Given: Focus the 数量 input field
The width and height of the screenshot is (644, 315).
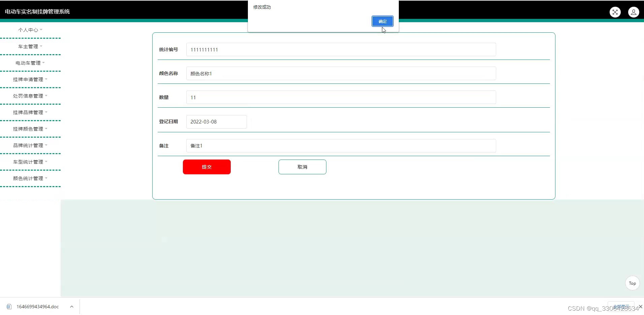Looking at the screenshot, I should point(341,97).
